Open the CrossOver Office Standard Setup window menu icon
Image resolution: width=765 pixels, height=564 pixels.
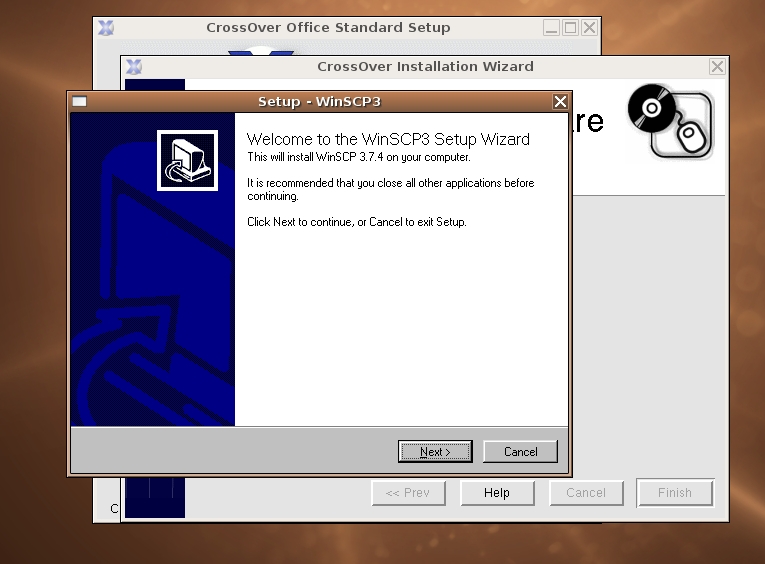click(106, 28)
